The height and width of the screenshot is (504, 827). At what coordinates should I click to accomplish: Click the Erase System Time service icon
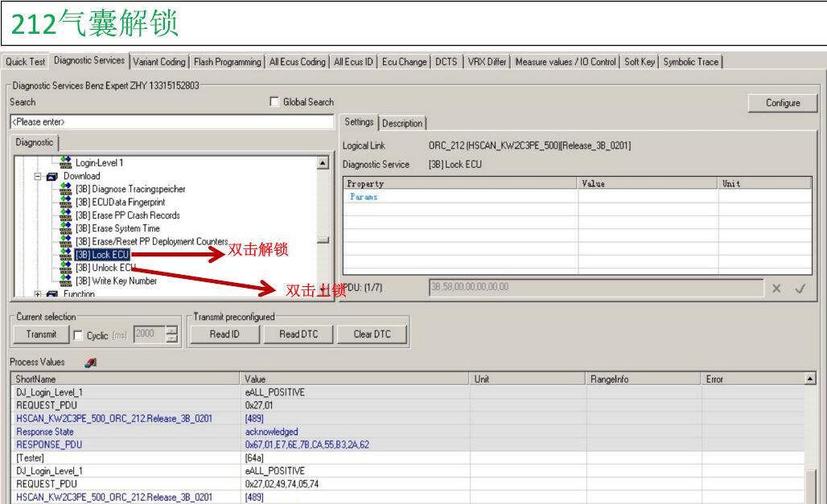pyautogui.click(x=67, y=228)
